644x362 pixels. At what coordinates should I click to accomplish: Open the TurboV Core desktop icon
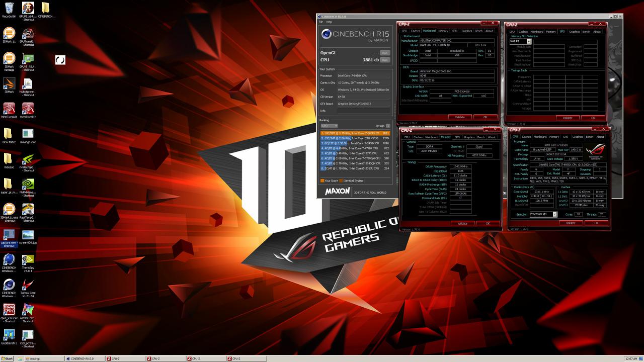click(x=28, y=288)
